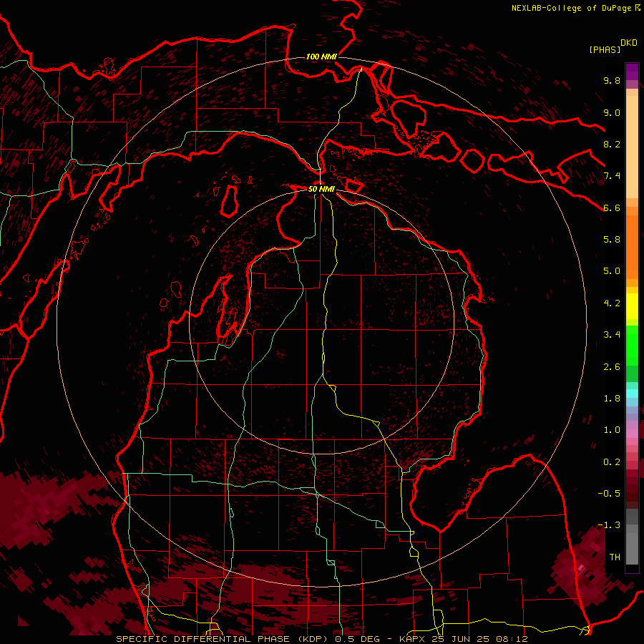Click the KAPX station ID in caption
644x644 pixels.
(412, 639)
